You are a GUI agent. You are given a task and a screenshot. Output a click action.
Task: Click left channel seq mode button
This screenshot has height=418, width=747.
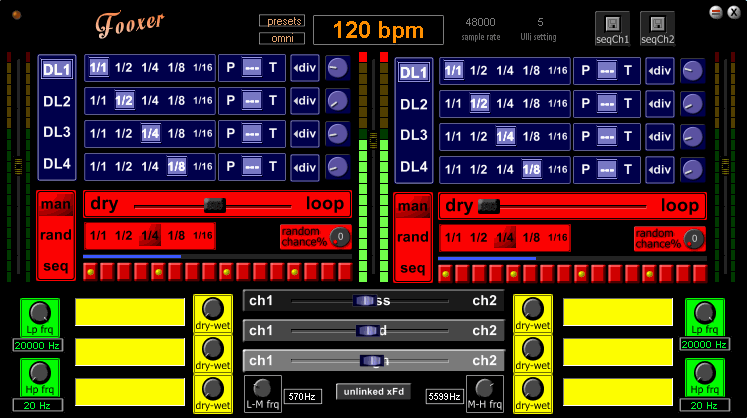click(56, 266)
